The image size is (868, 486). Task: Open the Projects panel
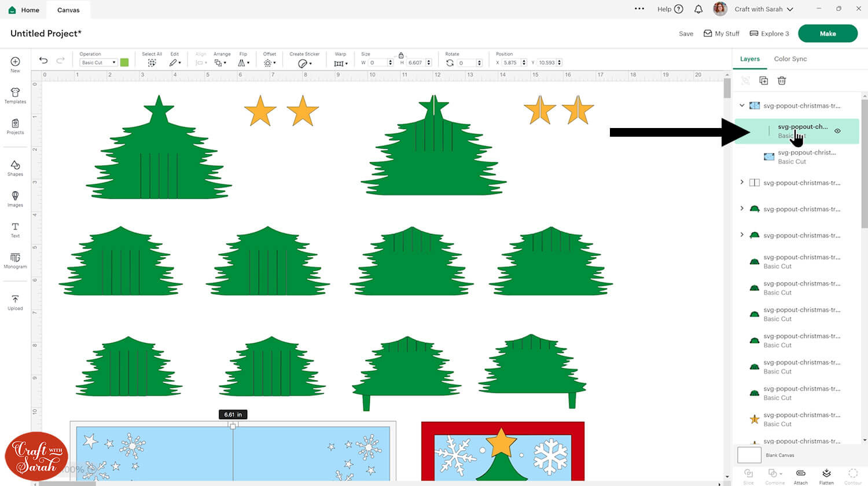click(x=15, y=126)
